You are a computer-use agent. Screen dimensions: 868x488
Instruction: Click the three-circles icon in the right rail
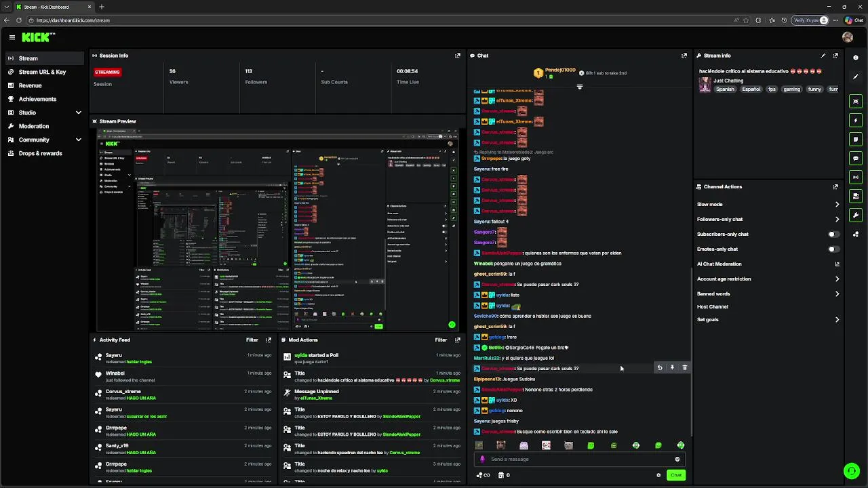click(856, 235)
